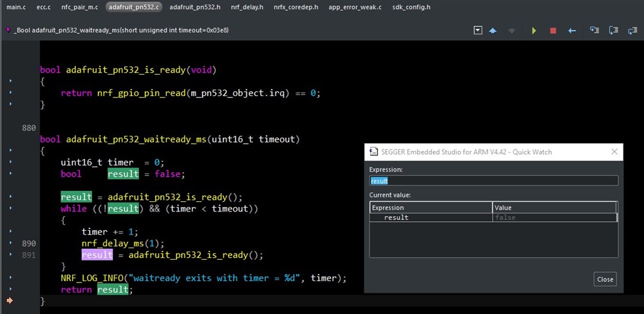
Task: Click result in the return statement
Action: 113,289
